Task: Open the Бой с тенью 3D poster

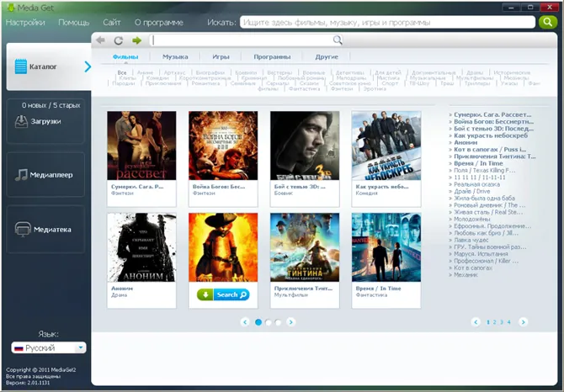Action: [305, 146]
